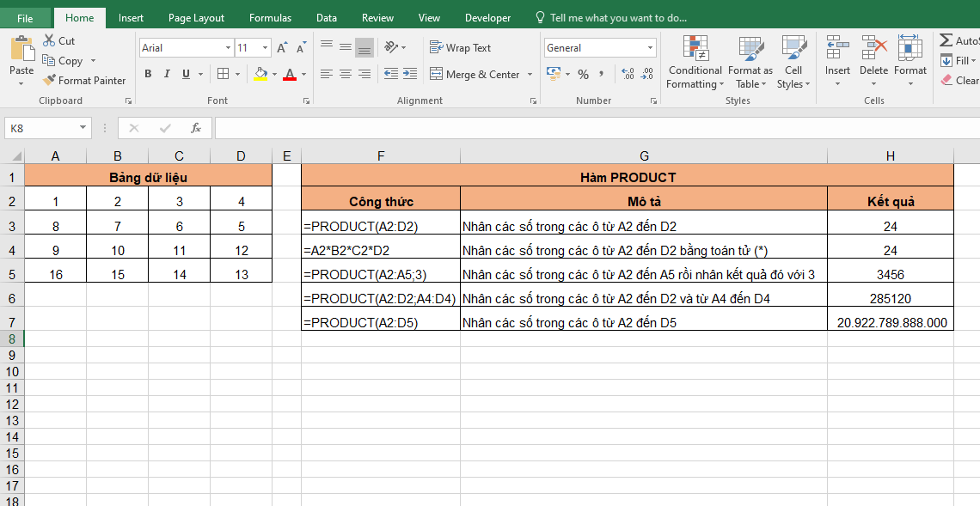980x506 pixels.
Task: Toggle Italic formatting
Action: pyautogui.click(x=167, y=75)
